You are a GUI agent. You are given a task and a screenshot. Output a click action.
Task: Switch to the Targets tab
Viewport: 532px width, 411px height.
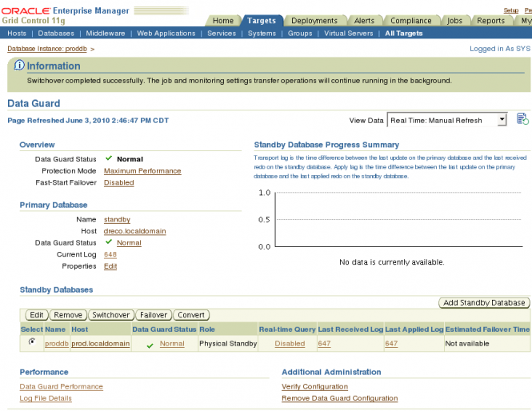262,21
